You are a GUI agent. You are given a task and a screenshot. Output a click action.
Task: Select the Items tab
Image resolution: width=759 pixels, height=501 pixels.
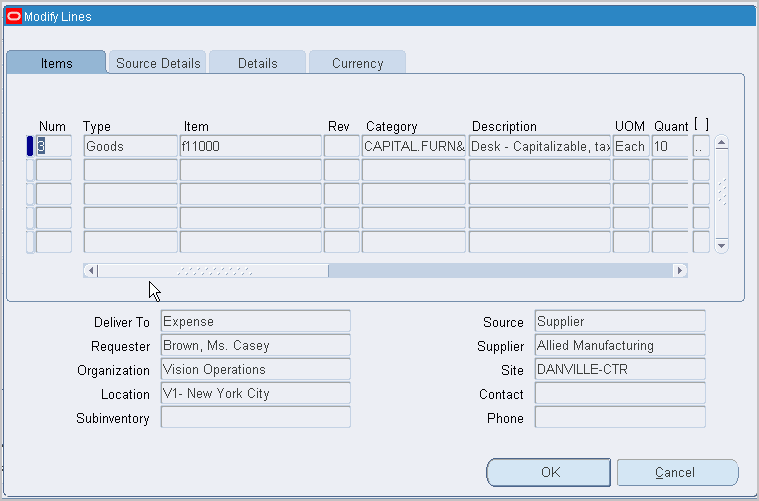click(56, 63)
